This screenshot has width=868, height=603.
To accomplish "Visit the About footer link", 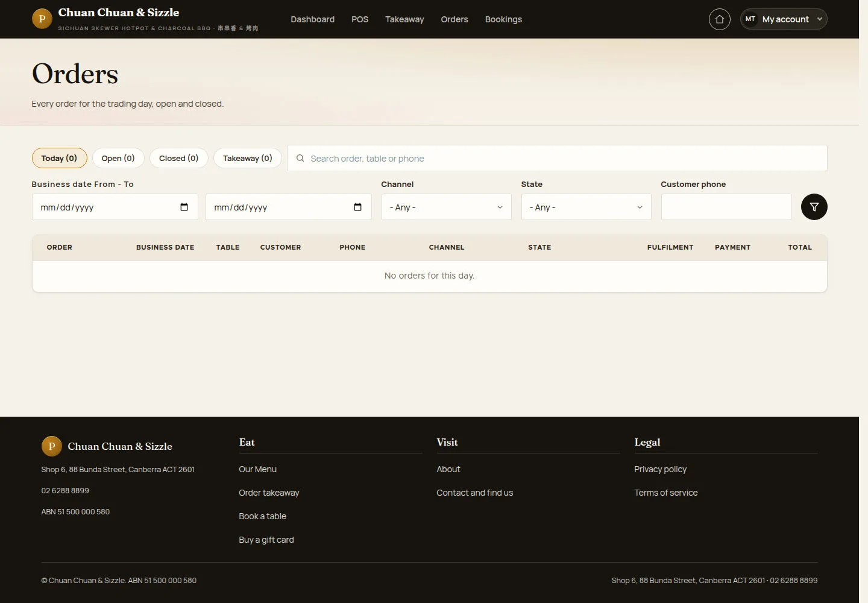I will (448, 469).
